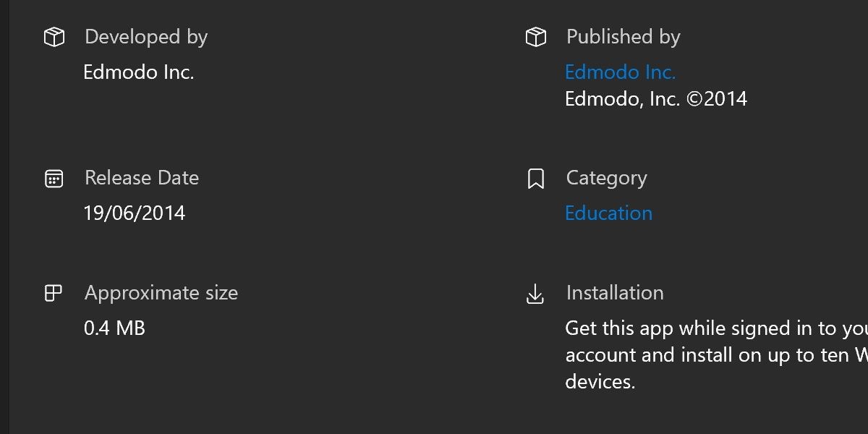868x434 pixels.
Task: Select the Edmodo Inc. developer name text
Action: 139,72
